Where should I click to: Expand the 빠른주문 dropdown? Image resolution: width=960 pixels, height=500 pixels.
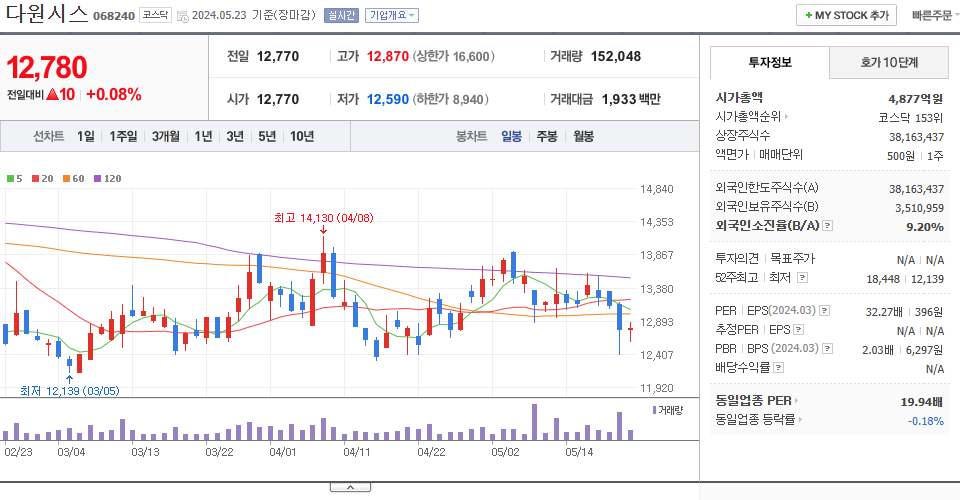pos(935,15)
